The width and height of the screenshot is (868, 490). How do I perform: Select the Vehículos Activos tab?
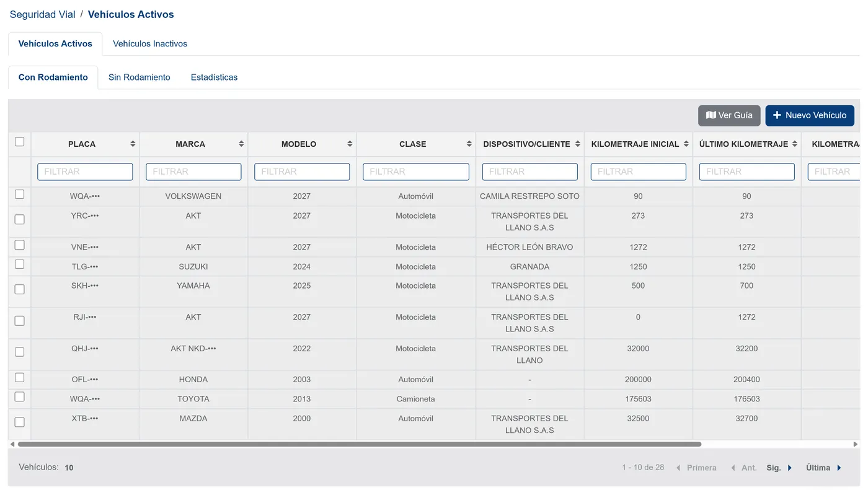55,44
